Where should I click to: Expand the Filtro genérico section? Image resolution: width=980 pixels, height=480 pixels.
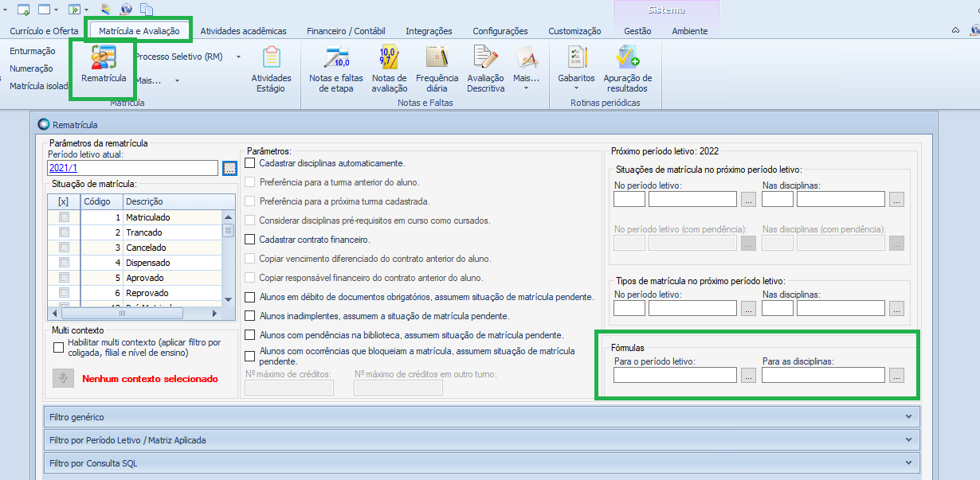[481, 416]
